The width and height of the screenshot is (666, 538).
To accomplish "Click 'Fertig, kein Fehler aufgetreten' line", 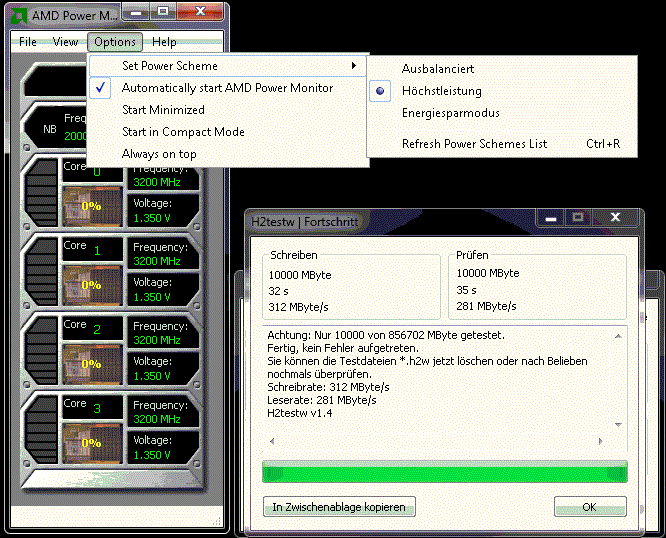I will (343, 348).
